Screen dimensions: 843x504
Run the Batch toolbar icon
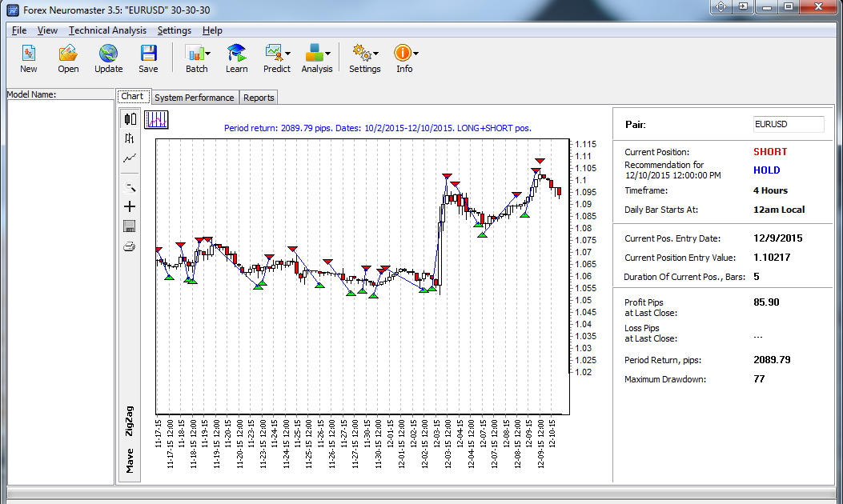click(x=194, y=54)
